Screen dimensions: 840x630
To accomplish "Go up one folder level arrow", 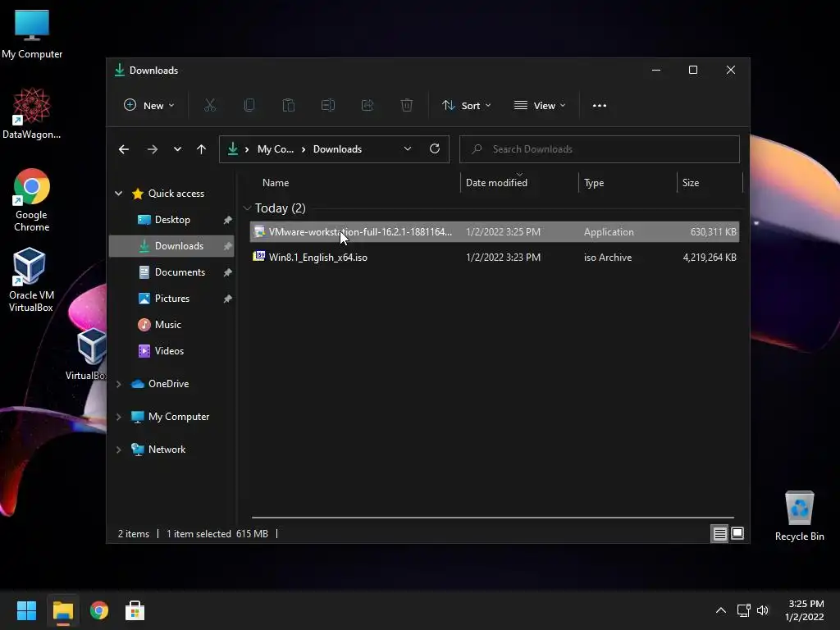I will click(201, 149).
